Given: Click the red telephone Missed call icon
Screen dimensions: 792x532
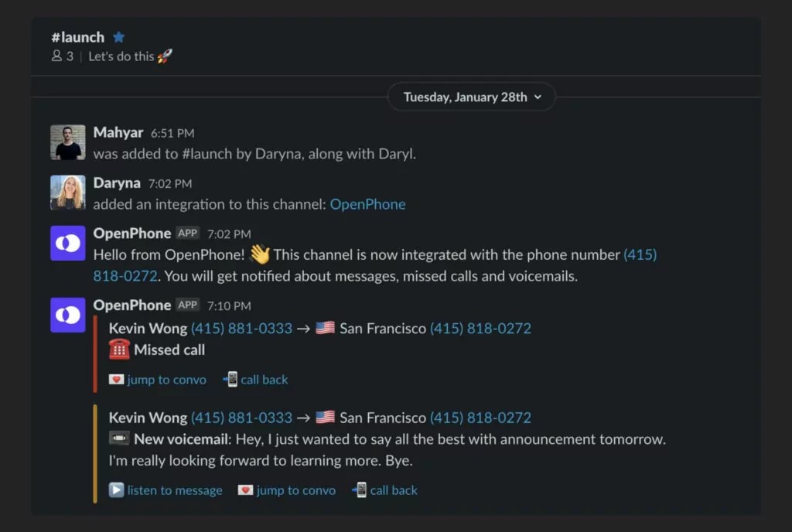Looking at the screenshot, I should coord(119,350).
